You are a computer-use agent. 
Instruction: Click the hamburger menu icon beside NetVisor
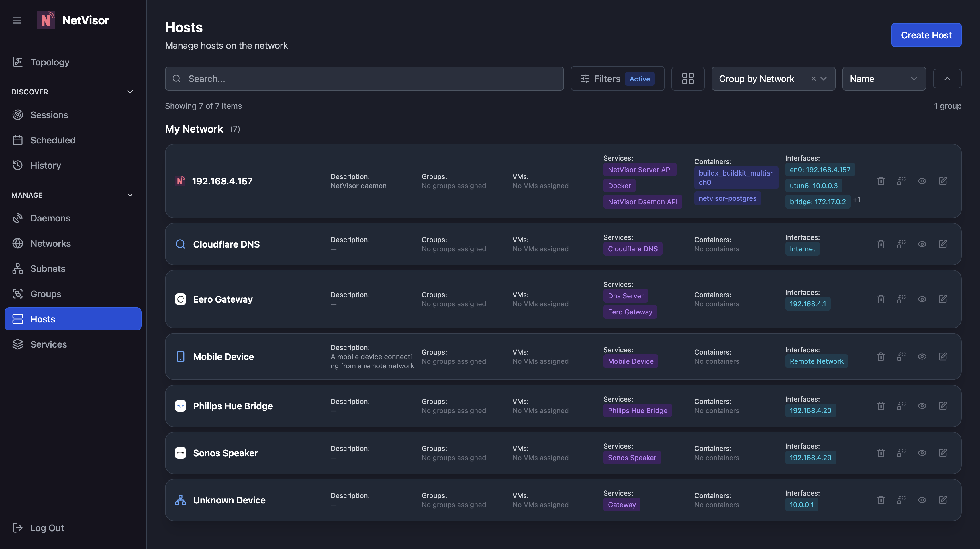click(x=17, y=20)
